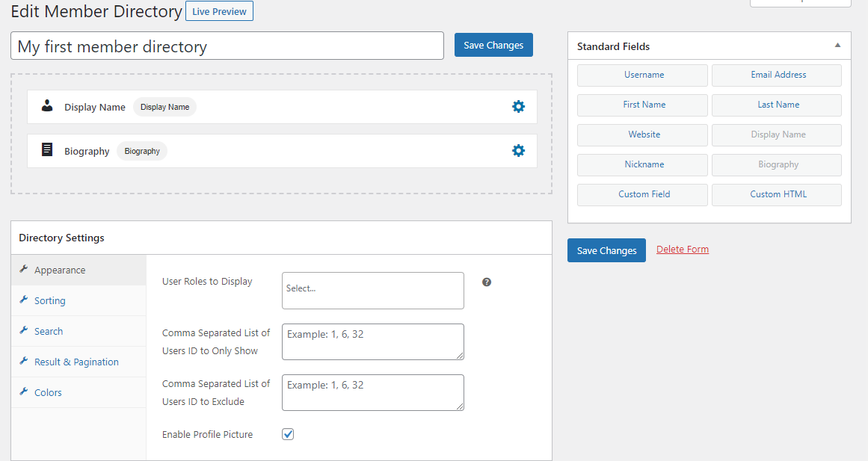Open the User Roles to Display dropdown

[x=372, y=291]
